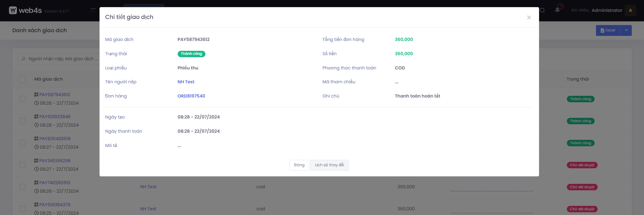Click QR code icon beside PAY501923846
This screenshot has height=215, width=644.
coord(36,116)
